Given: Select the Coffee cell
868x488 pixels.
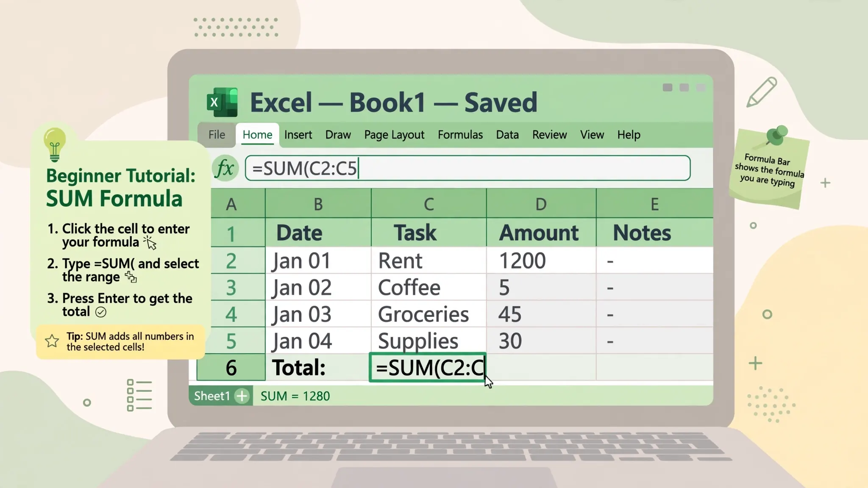Looking at the screenshot, I should (x=429, y=287).
